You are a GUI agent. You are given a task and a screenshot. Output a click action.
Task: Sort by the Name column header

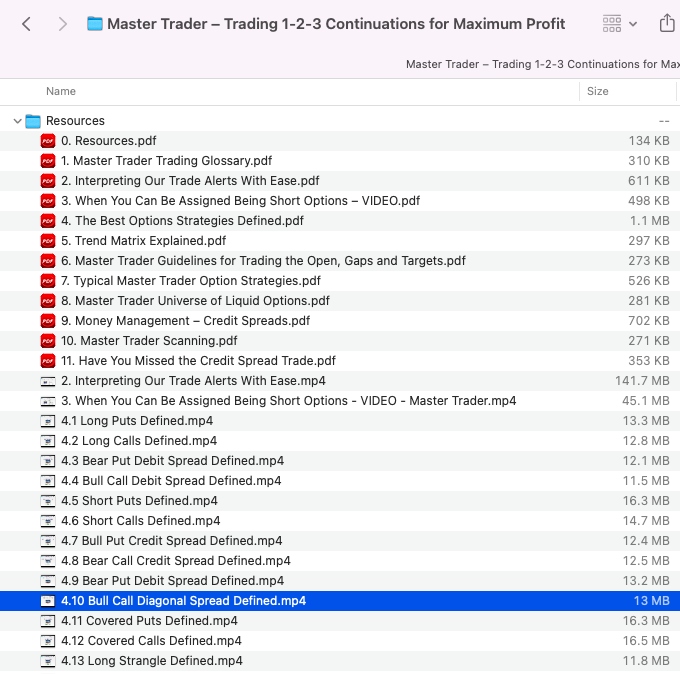pyautogui.click(x=61, y=91)
